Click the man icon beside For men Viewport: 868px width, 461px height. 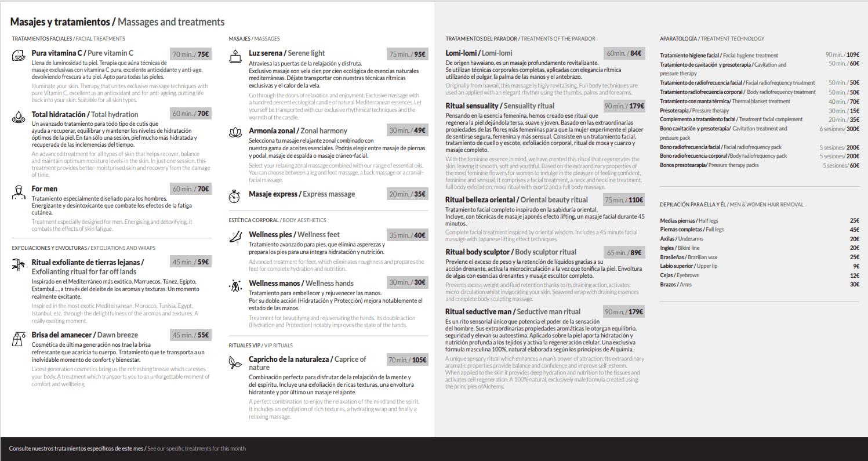[x=18, y=191]
